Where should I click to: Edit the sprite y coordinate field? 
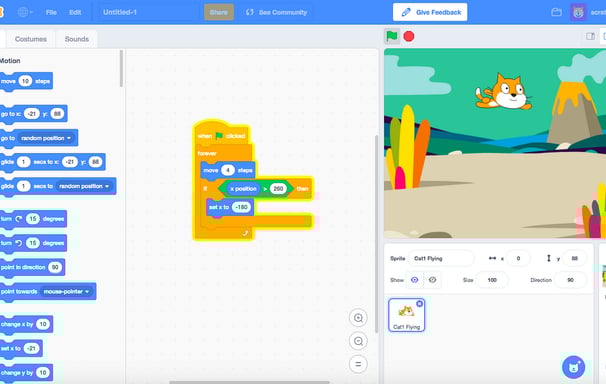pos(575,258)
